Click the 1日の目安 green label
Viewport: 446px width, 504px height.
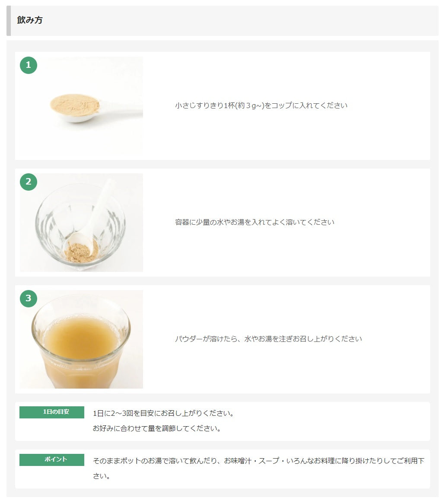click(x=52, y=412)
